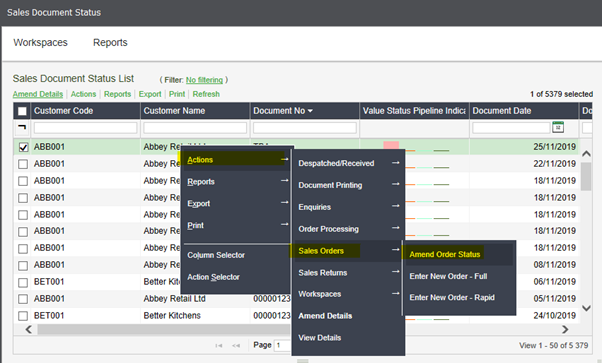This screenshot has height=363, width=602.
Task: Sort by Document No column header
Action: click(x=304, y=111)
